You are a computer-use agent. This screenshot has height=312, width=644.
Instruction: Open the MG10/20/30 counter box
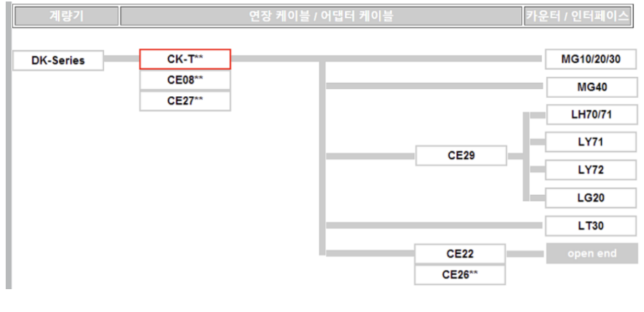coord(590,59)
